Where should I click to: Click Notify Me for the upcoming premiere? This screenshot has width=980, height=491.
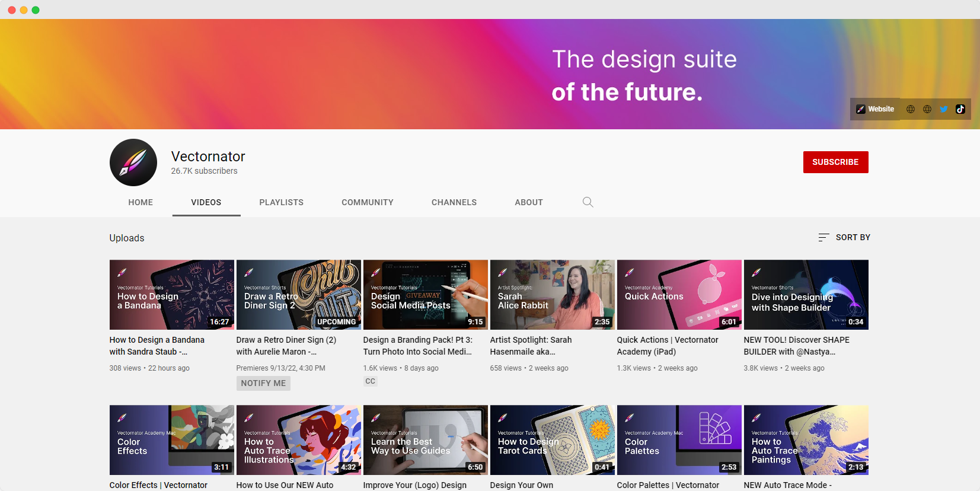(263, 383)
